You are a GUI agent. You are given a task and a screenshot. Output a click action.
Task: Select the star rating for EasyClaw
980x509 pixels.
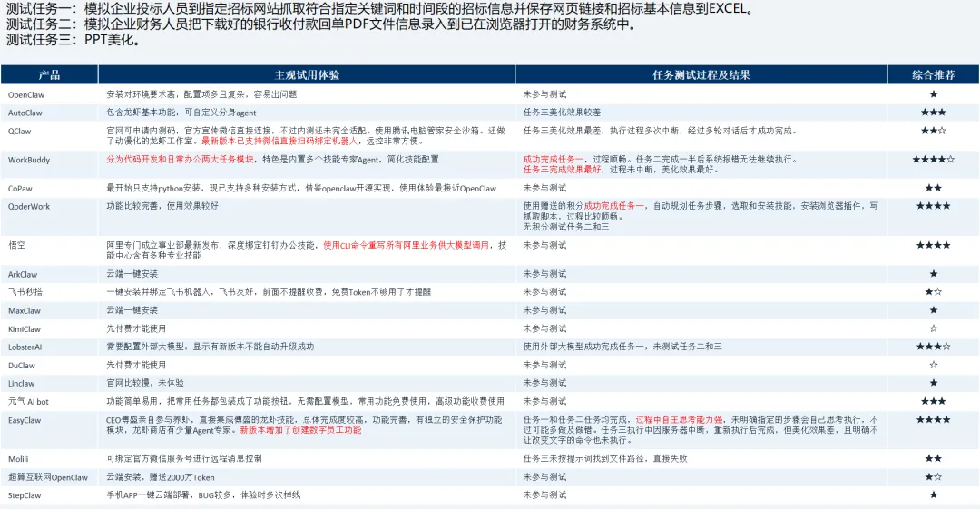(933, 419)
